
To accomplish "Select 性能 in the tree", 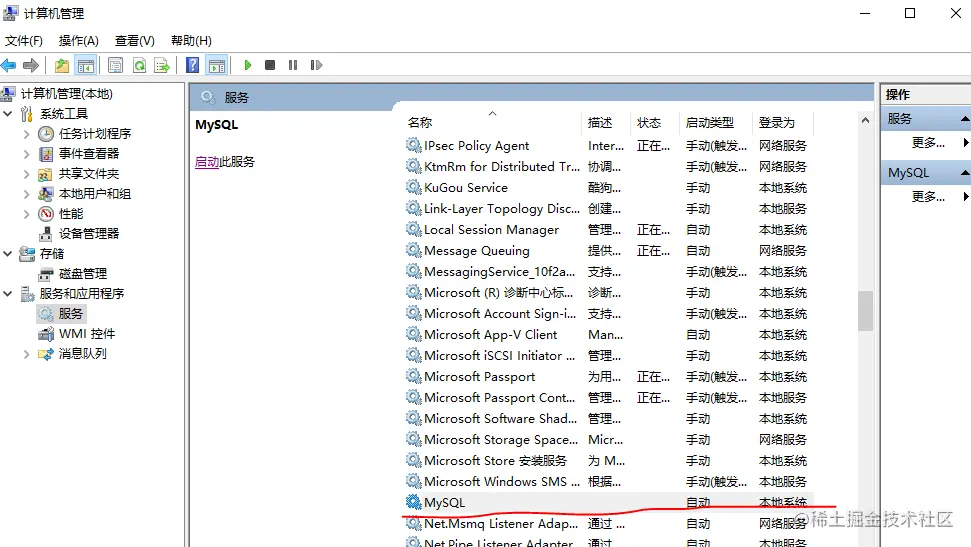I will [x=71, y=214].
